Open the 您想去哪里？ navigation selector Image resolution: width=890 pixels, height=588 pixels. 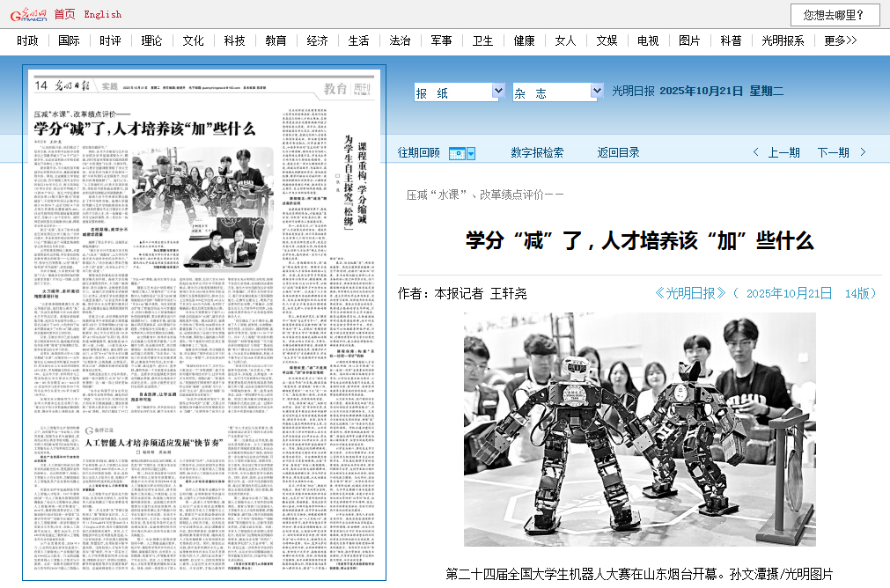[835, 15]
